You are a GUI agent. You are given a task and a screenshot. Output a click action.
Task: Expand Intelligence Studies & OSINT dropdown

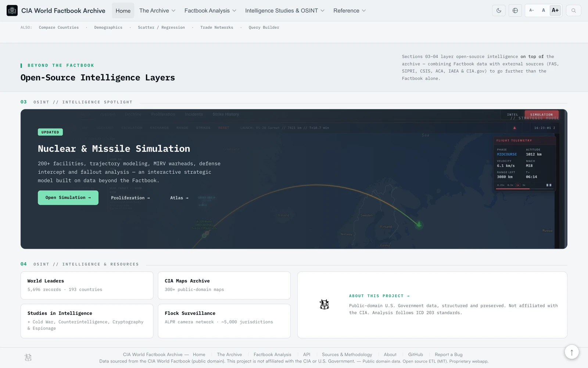pyautogui.click(x=285, y=11)
